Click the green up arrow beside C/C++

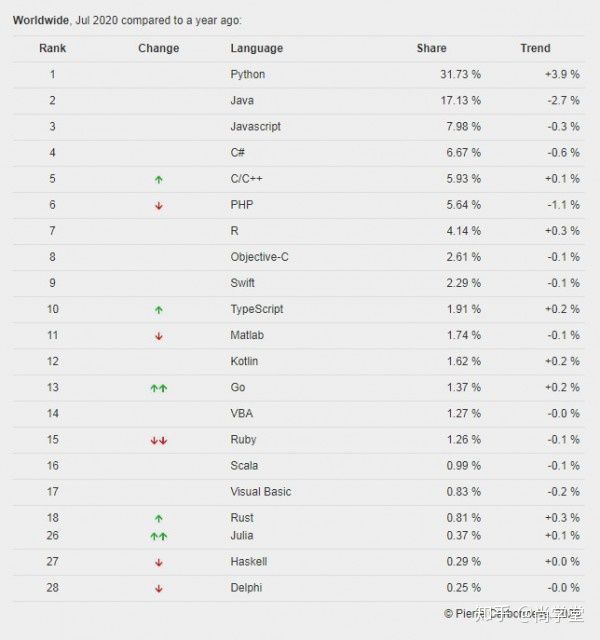[x=159, y=179]
